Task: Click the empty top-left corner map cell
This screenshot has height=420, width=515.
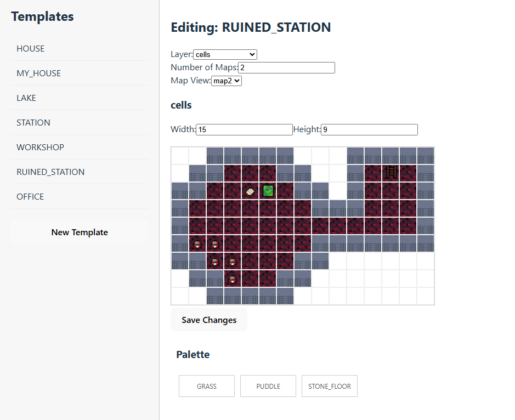Action: tap(180, 156)
